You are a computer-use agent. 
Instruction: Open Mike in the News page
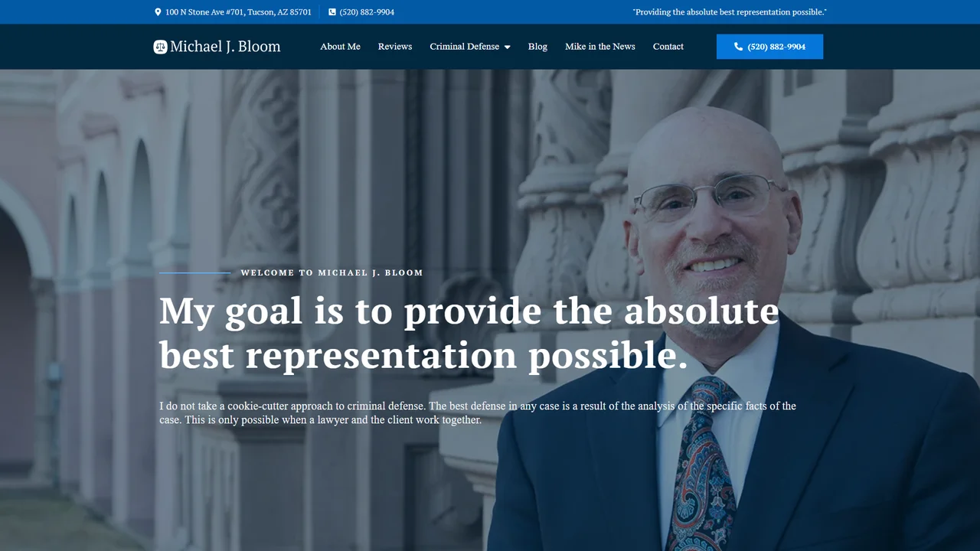600,47
